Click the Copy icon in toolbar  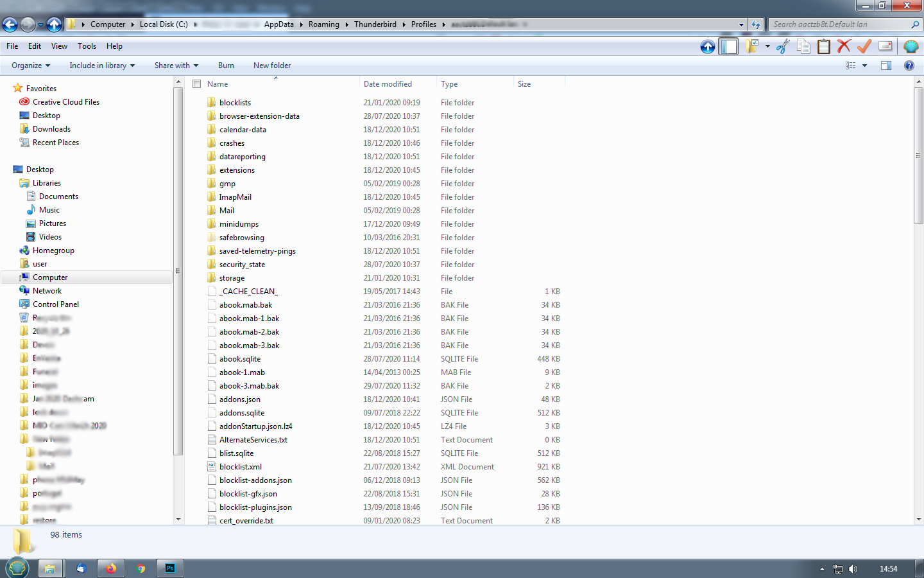pyautogui.click(x=803, y=46)
